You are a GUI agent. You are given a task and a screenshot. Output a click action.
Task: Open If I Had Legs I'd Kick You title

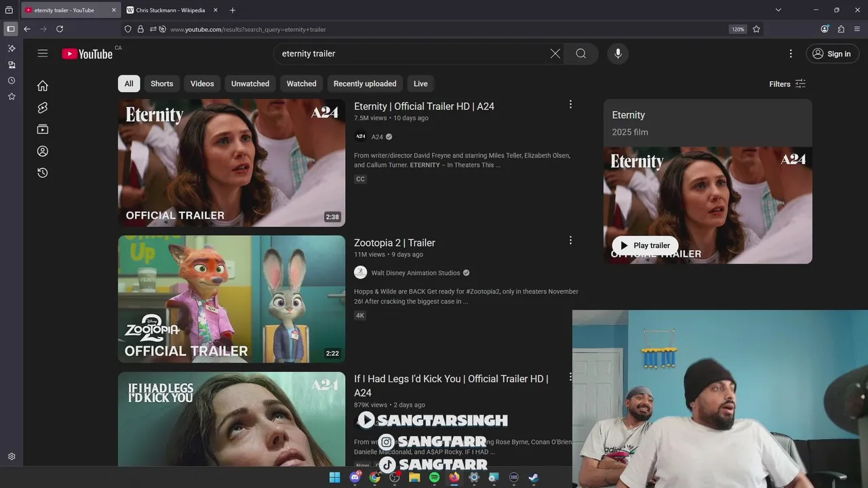click(451, 386)
